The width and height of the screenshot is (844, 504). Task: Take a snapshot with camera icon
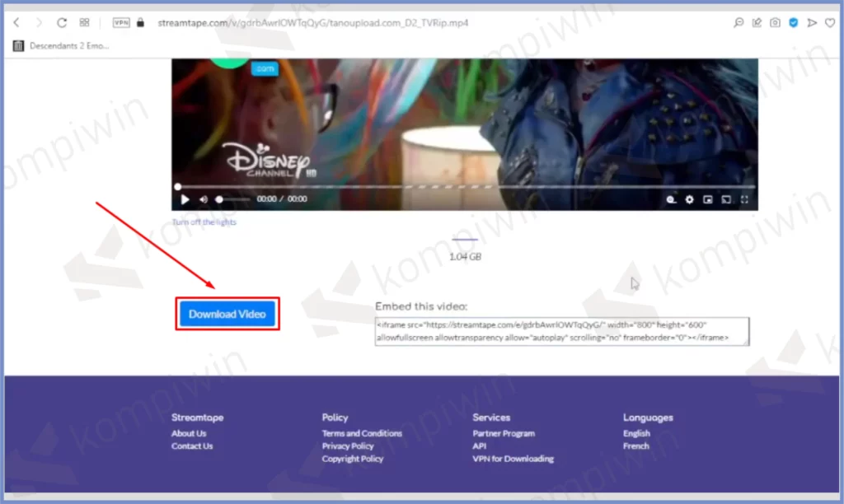click(x=775, y=23)
